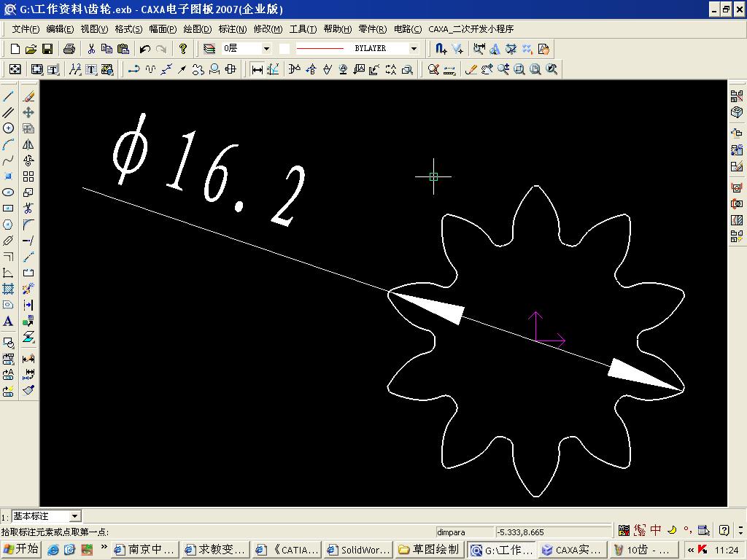
Task: Switch to CAXA实... taskbar window
Action: [x=572, y=550]
